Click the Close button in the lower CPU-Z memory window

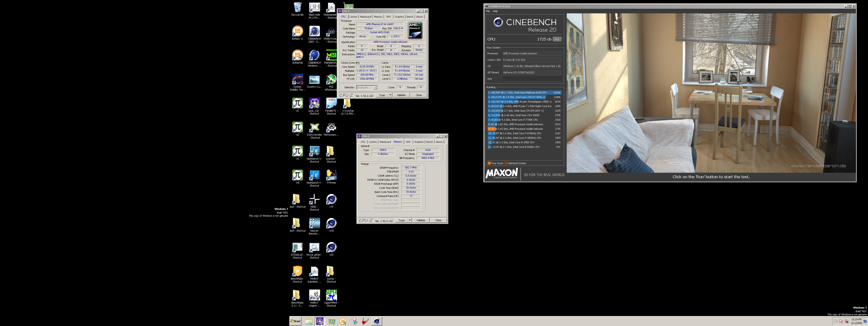pyautogui.click(x=438, y=220)
